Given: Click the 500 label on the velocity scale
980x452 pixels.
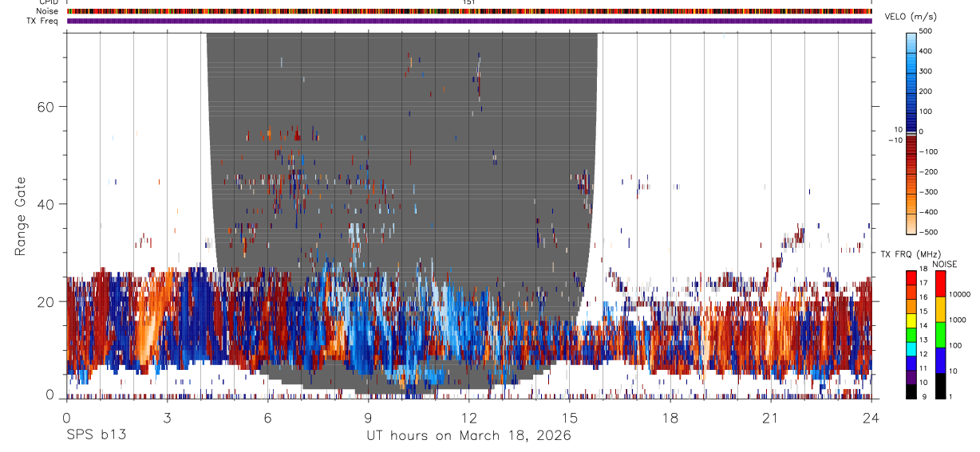Looking at the screenshot, I should (926, 31).
